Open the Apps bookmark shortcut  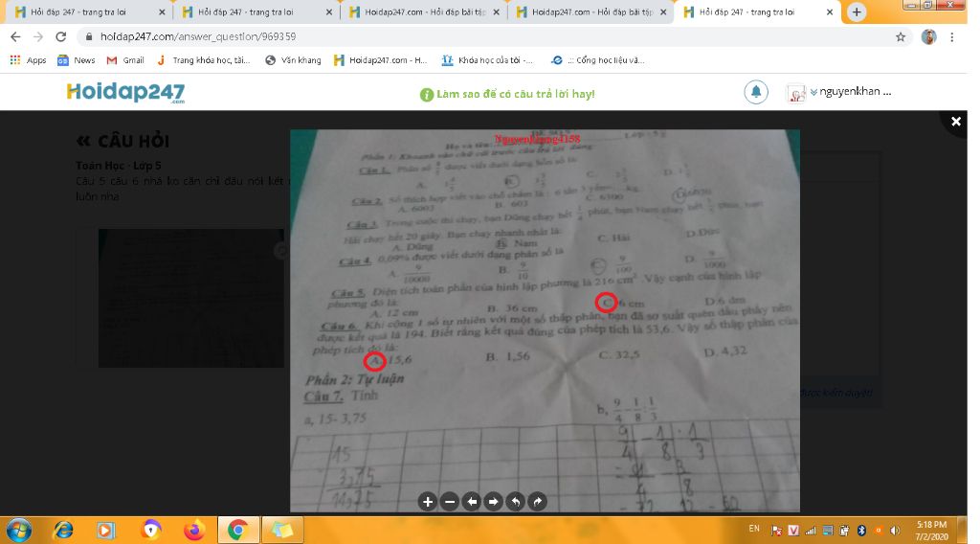(x=28, y=60)
